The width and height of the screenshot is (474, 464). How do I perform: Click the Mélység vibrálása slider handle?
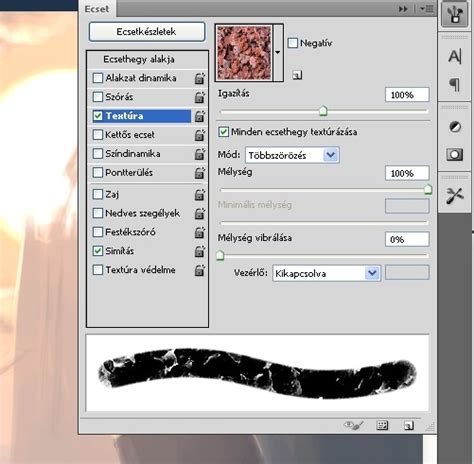coord(220,255)
